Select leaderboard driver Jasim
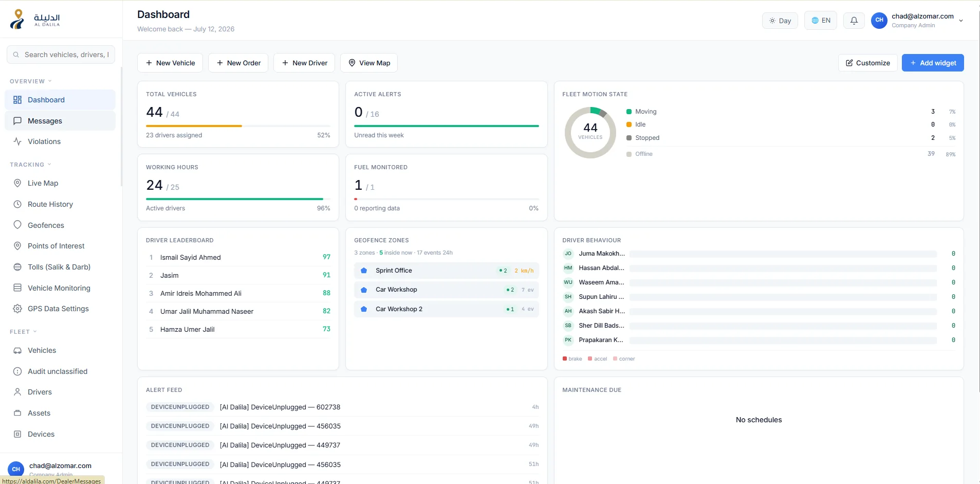The height and width of the screenshot is (484, 980). (238, 275)
